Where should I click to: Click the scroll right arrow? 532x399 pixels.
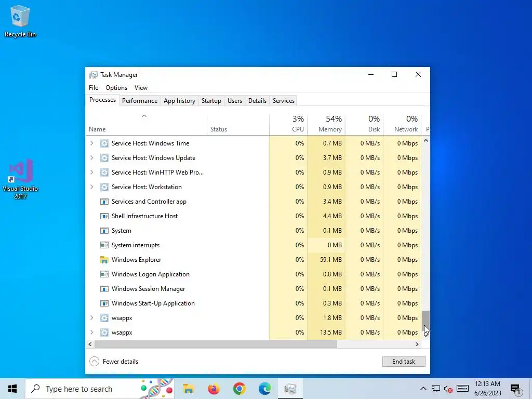click(417, 344)
